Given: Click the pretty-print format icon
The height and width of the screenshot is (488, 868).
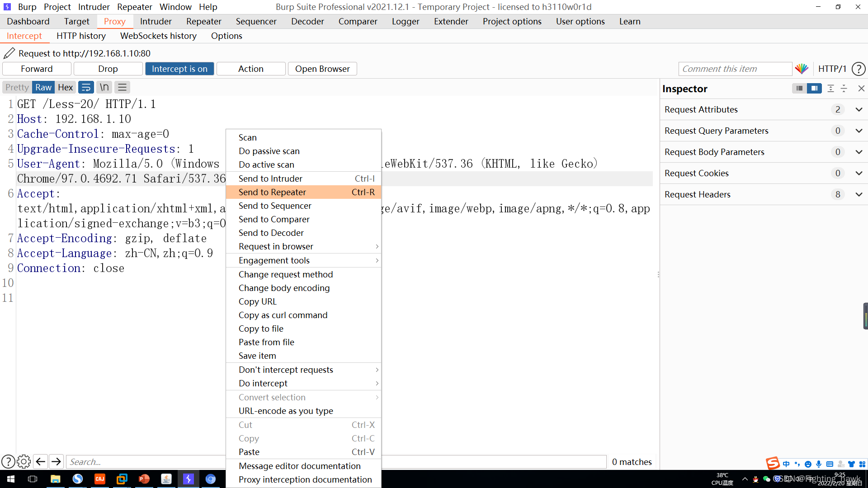Looking at the screenshot, I should click(x=17, y=87).
